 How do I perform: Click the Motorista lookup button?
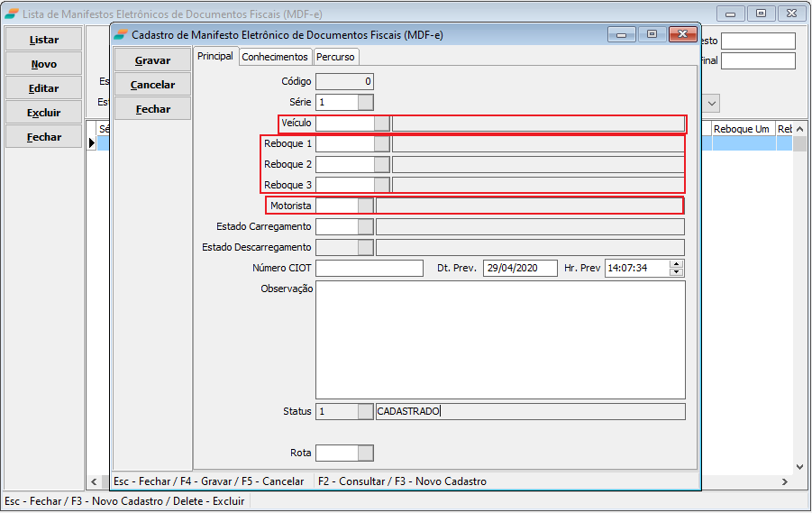point(365,206)
